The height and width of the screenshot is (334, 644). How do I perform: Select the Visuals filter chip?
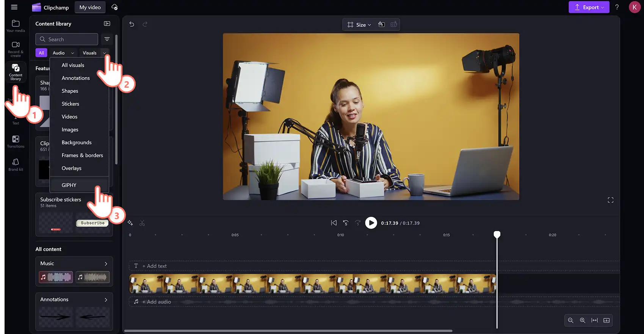(90, 53)
